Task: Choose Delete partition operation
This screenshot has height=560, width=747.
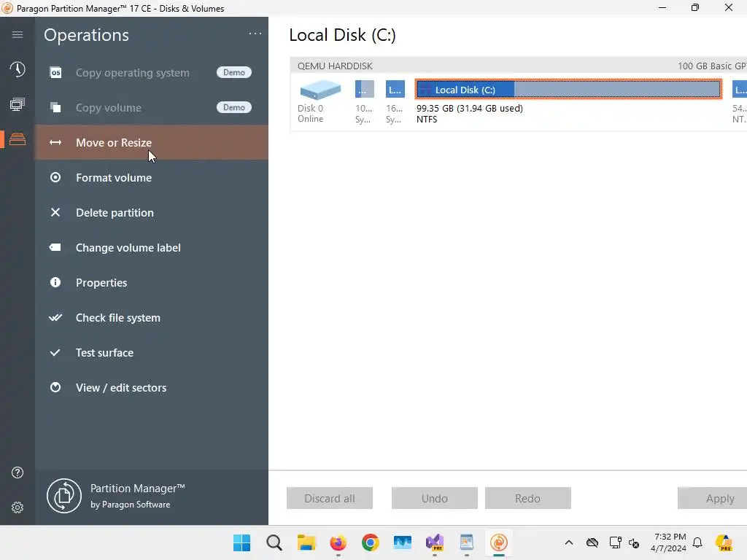Action: pyautogui.click(x=152, y=212)
